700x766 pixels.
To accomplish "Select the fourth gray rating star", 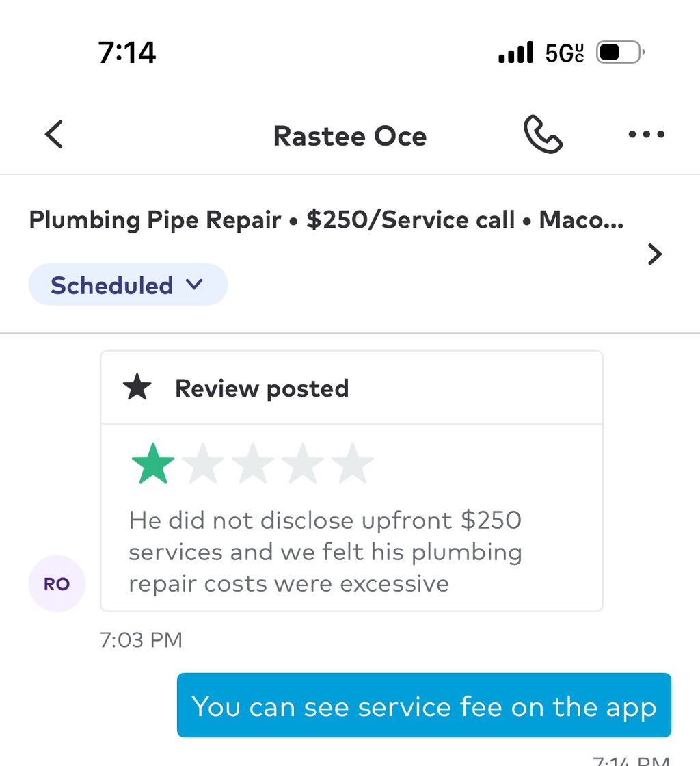I will tap(303, 463).
